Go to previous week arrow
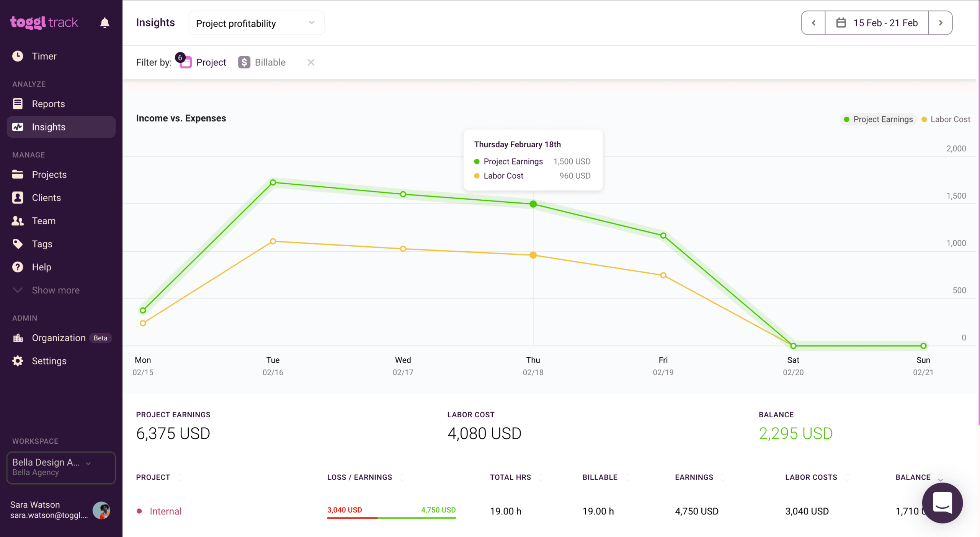980x537 pixels. tap(813, 23)
